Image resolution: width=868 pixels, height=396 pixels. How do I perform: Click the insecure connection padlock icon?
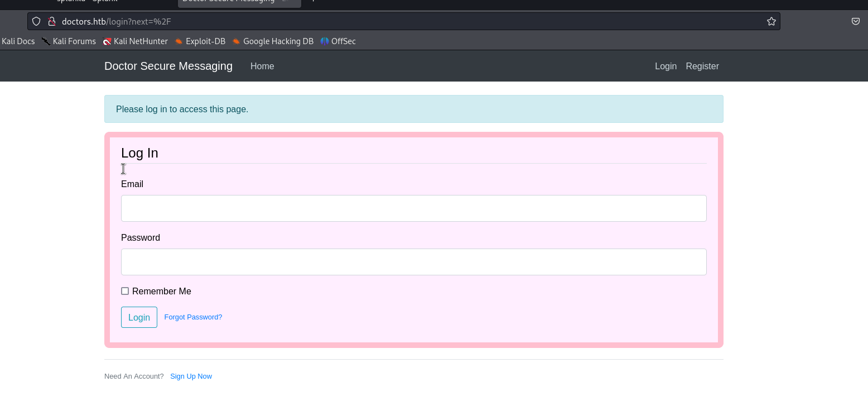[51, 22]
